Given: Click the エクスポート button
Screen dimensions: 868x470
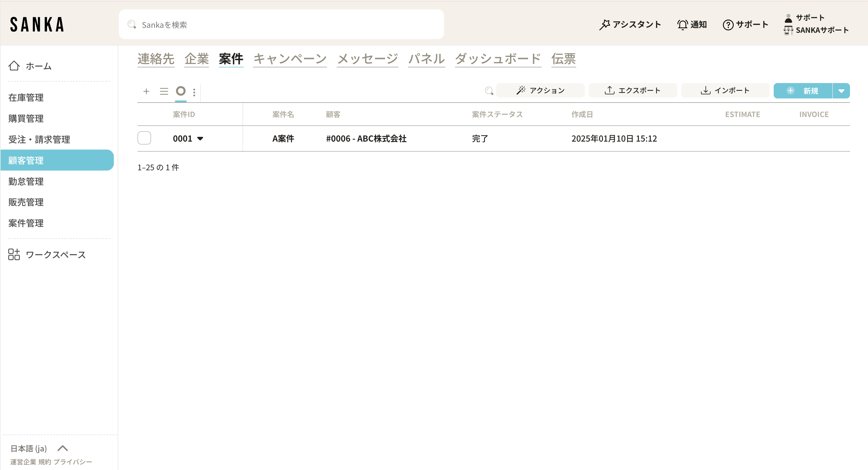Looking at the screenshot, I should [x=632, y=91].
